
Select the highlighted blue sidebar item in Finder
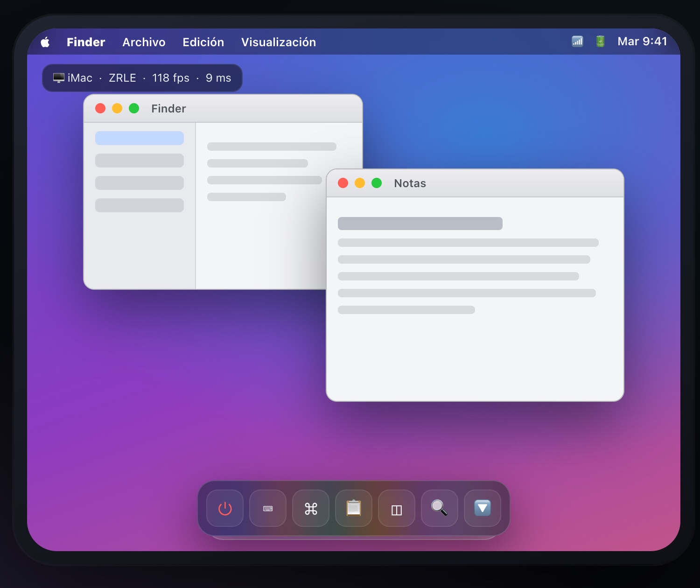pos(140,138)
